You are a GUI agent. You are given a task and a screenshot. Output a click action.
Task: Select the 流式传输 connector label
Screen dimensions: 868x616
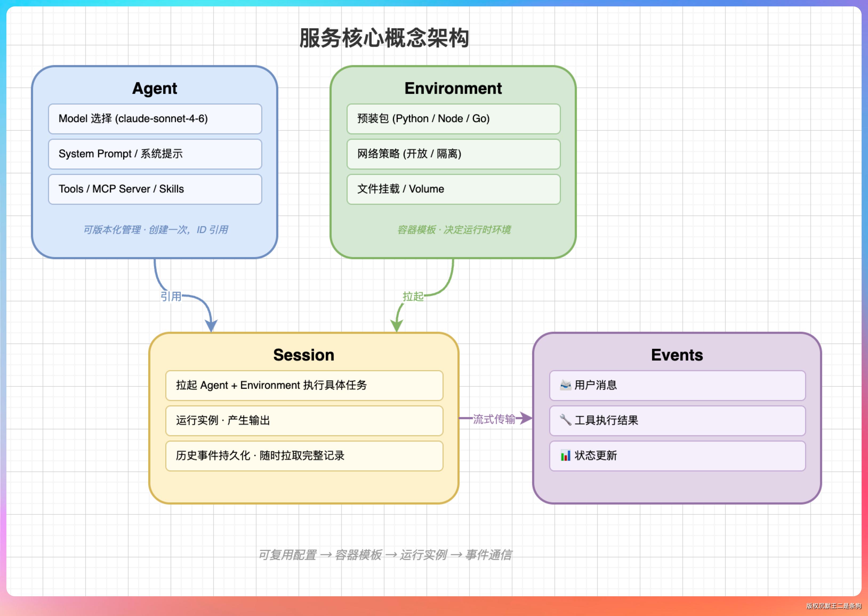coord(494,419)
